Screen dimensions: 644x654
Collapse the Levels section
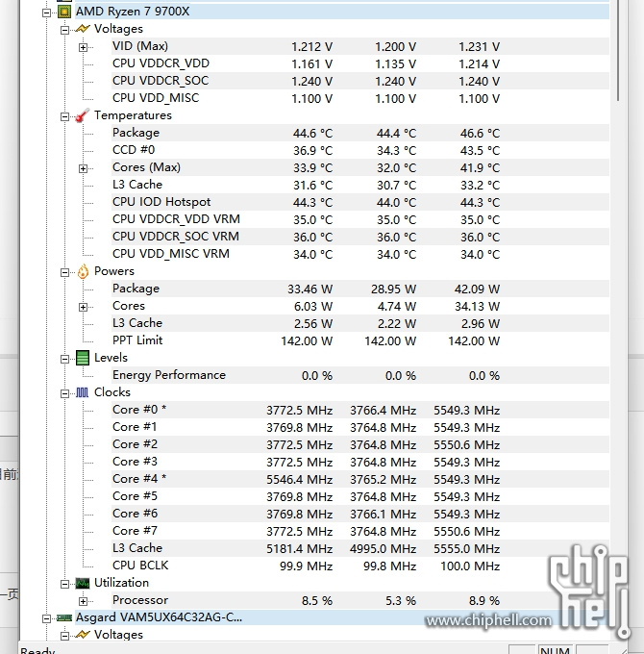pos(64,359)
